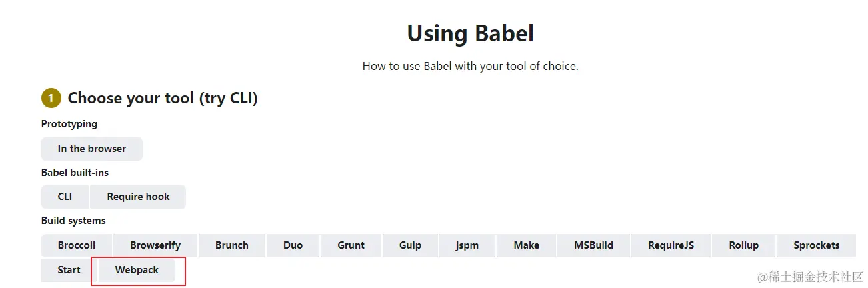Select the Start tool button
The width and height of the screenshot is (868, 288).
tap(69, 270)
